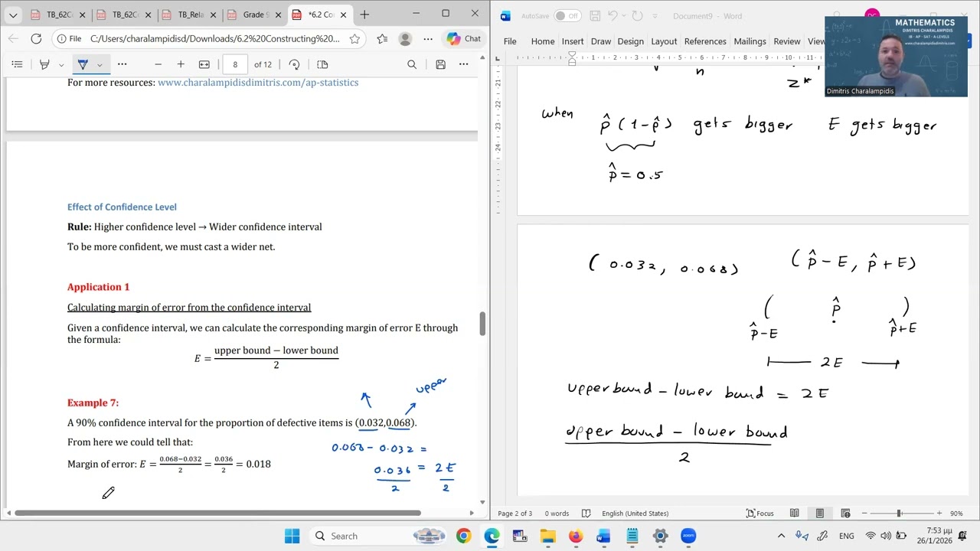
Task: Switch to TB_Rela Edge tab
Action: [188, 15]
